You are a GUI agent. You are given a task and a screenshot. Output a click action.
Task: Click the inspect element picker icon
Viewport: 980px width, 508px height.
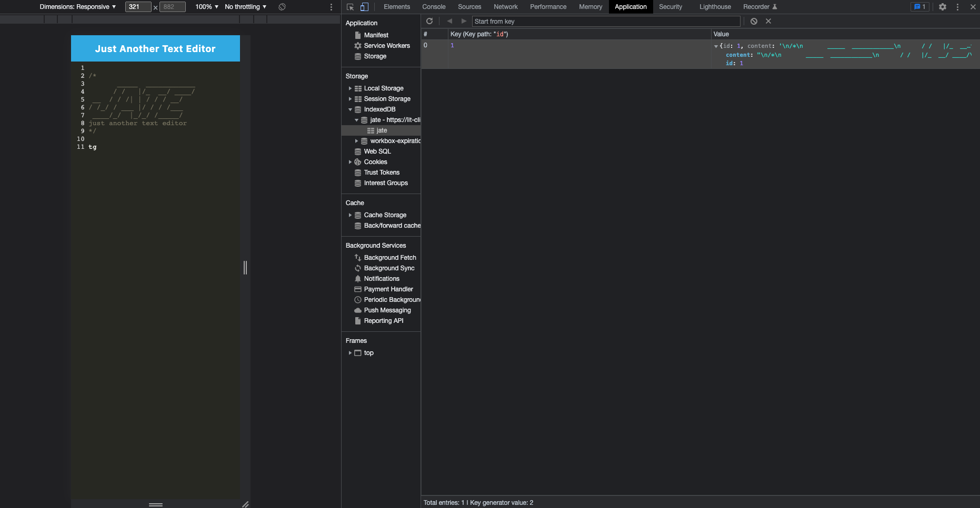[350, 7]
